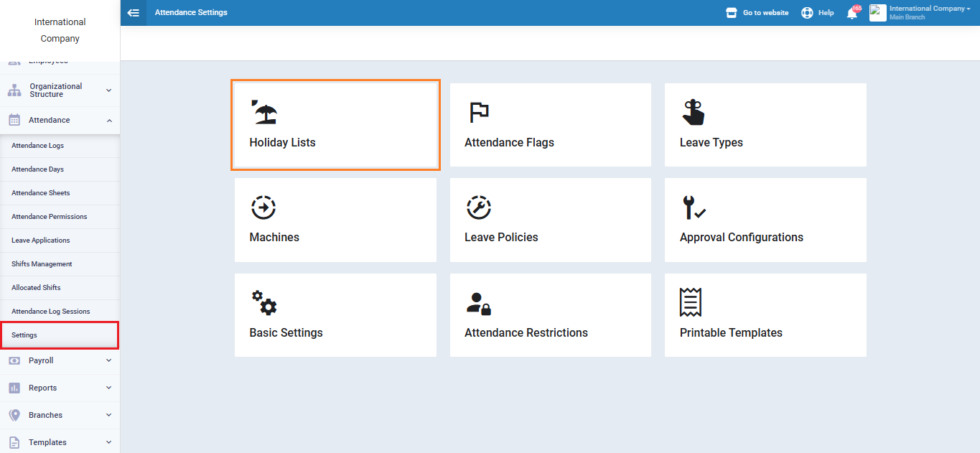The width and height of the screenshot is (980, 453).
Task: Go to Shifts Management page
Action: tap(42, 264)
